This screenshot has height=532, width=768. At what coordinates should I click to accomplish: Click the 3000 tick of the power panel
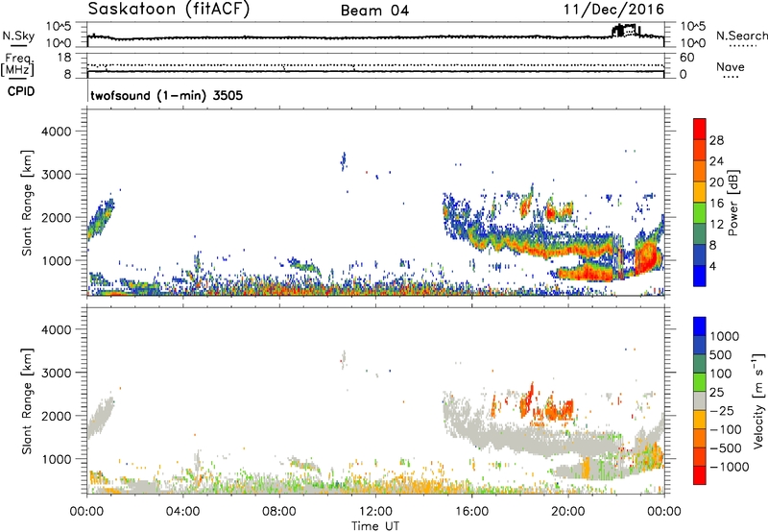[56, 175]
